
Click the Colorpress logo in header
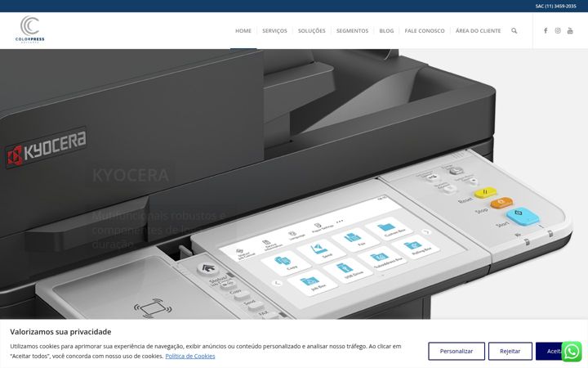(30, 29)
